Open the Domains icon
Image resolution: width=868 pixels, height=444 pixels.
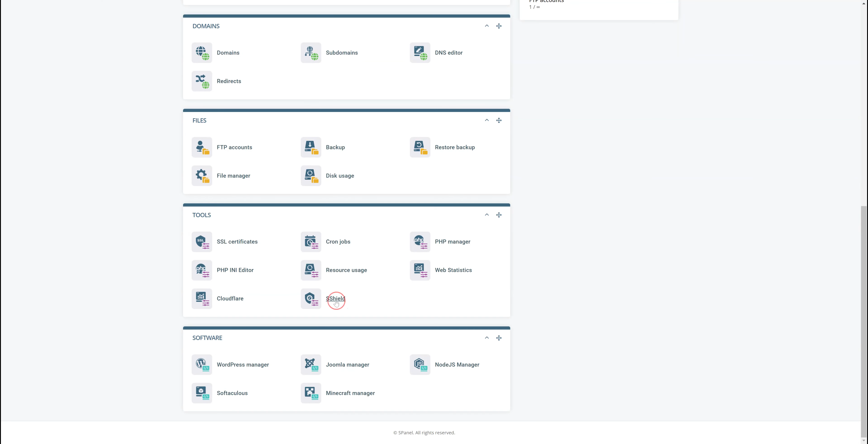(x=202, y=53)
